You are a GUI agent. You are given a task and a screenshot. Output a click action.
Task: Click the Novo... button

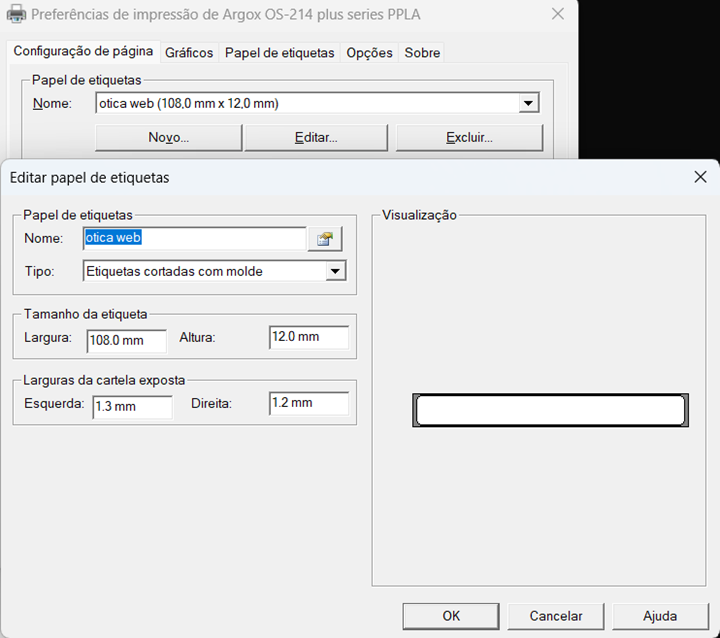tap(168, 137)
